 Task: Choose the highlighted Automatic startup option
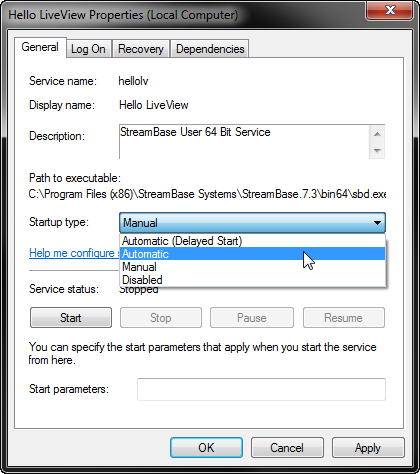tap(252, 254)
